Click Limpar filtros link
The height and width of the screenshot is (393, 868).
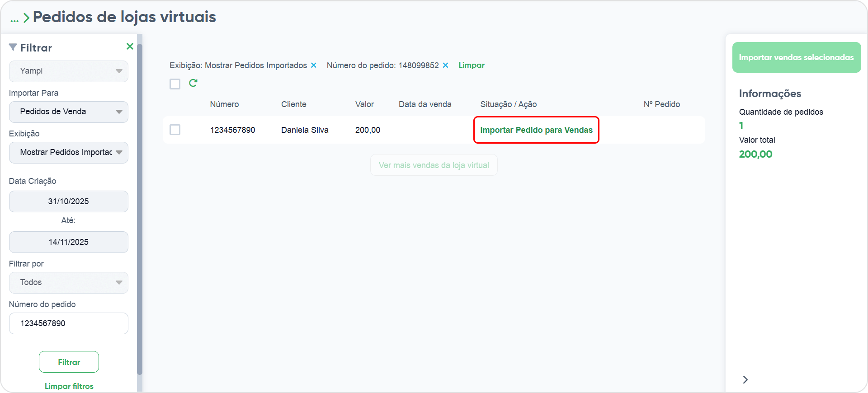pos(69,386)
